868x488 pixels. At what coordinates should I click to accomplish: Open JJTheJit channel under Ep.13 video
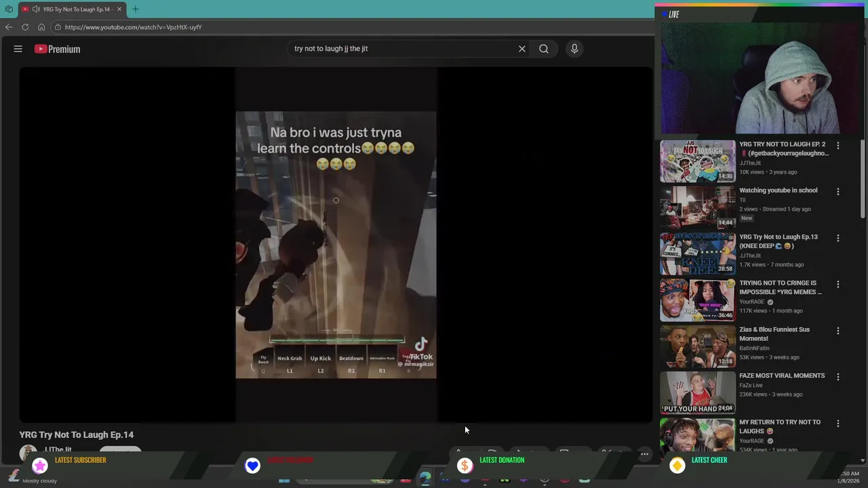point(750,256)
